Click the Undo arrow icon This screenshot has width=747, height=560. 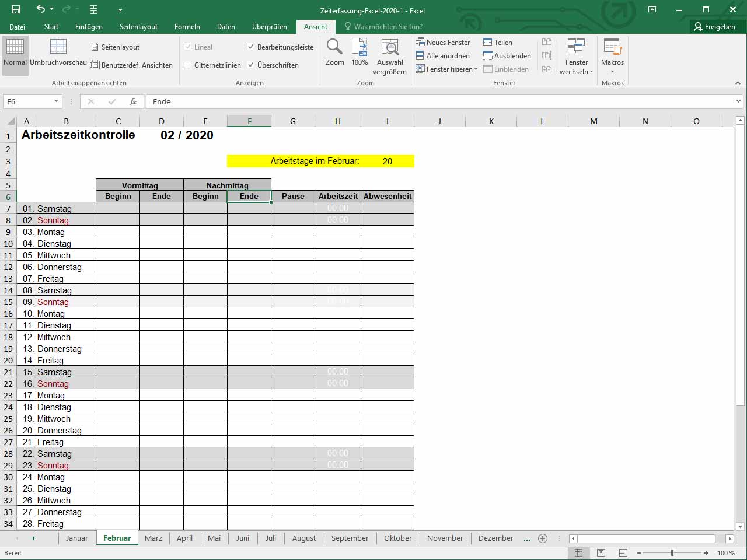(x=40, y=9)
